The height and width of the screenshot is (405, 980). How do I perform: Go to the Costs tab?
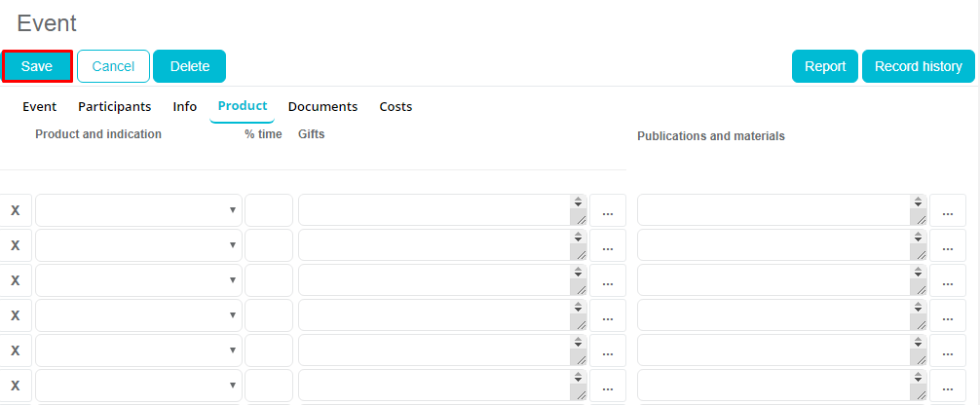(396, 107)
